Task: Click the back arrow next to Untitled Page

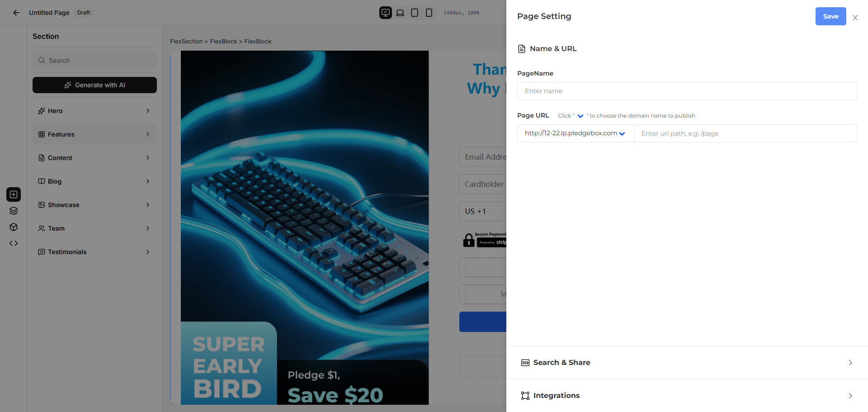Action: pyautogui.click(x=16, y=13)
